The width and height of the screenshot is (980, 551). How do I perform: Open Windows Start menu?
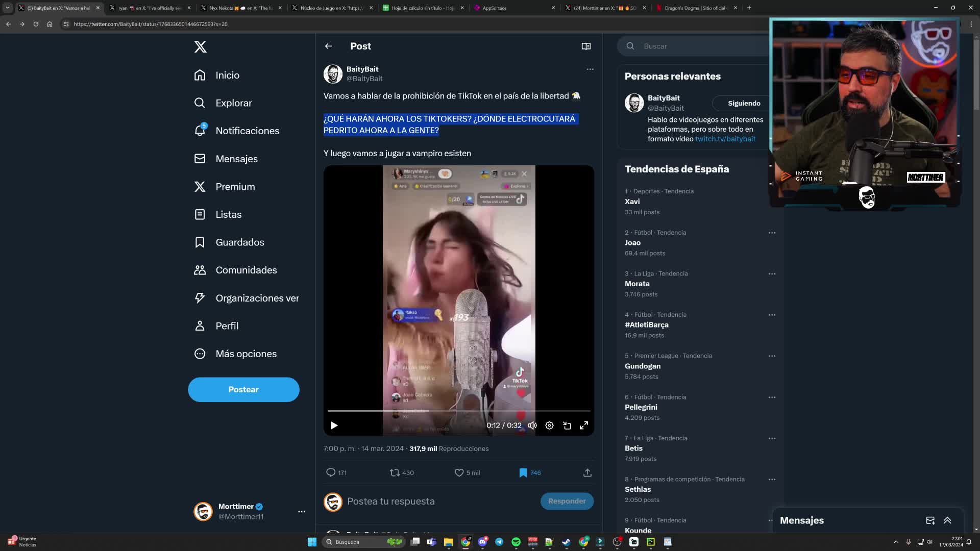[x=312, y=542]
